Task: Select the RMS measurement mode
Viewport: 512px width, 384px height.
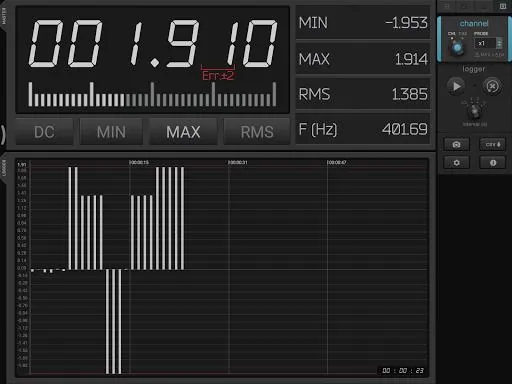Action: coord(257,132)
